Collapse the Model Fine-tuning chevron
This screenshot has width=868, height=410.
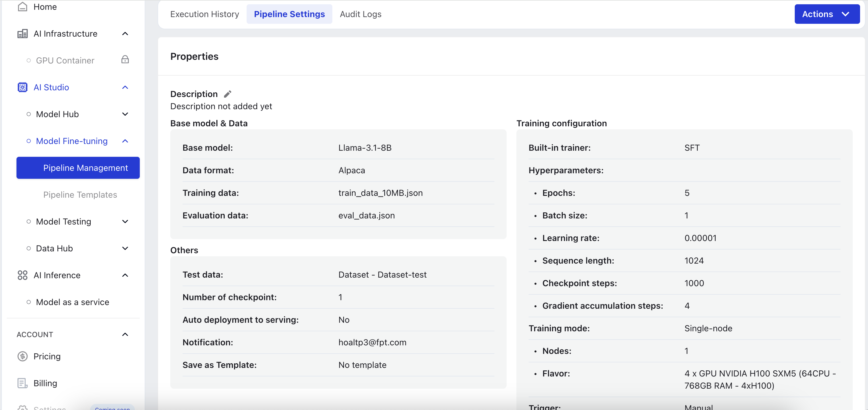coord(125,141)
